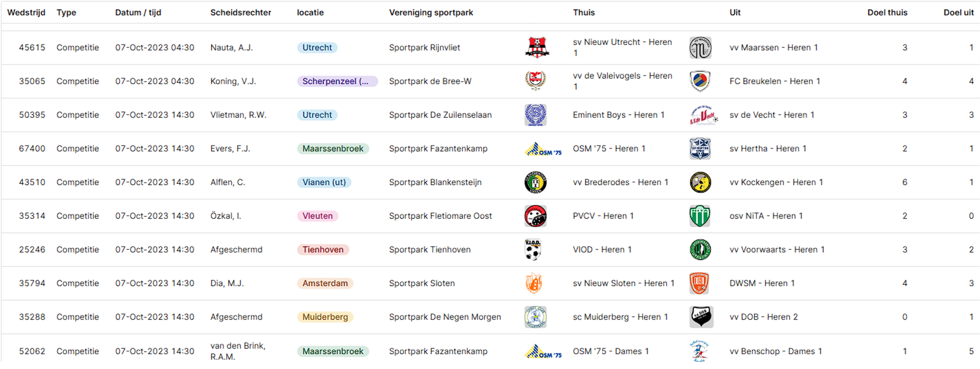Image resolution: width=980 pixels, height=369 pixels.
Task: Click the vv Kockengen yellow crest
Action: tap(700, 182)
